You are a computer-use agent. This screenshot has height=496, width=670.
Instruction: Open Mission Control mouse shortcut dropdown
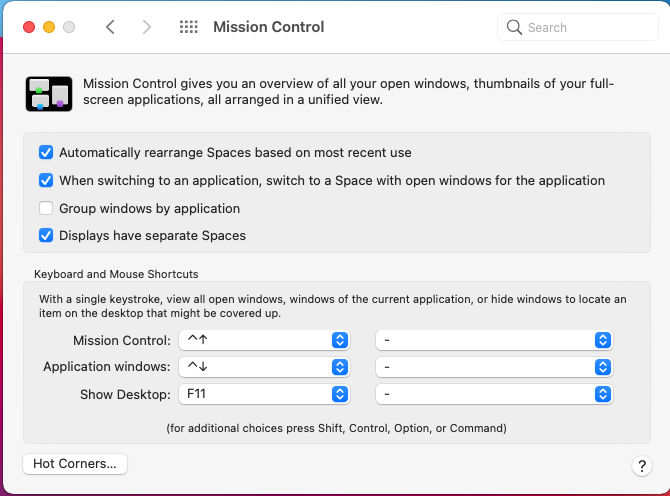[x=493, y=340]
